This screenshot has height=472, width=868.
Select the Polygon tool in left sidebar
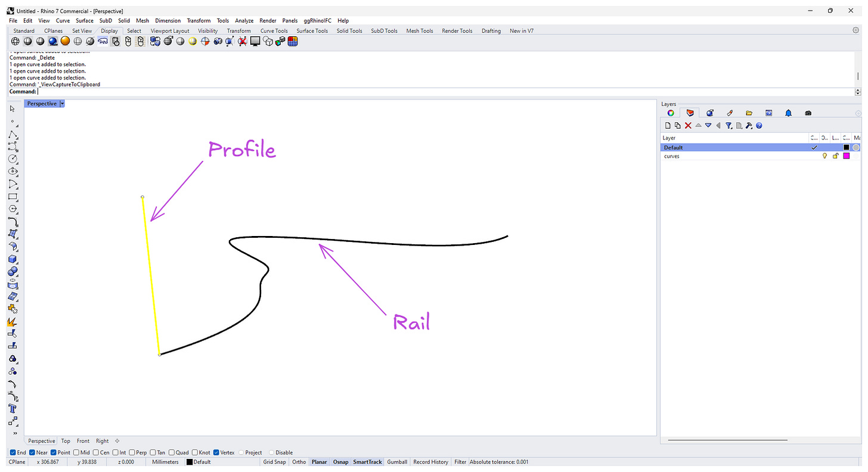13,209
